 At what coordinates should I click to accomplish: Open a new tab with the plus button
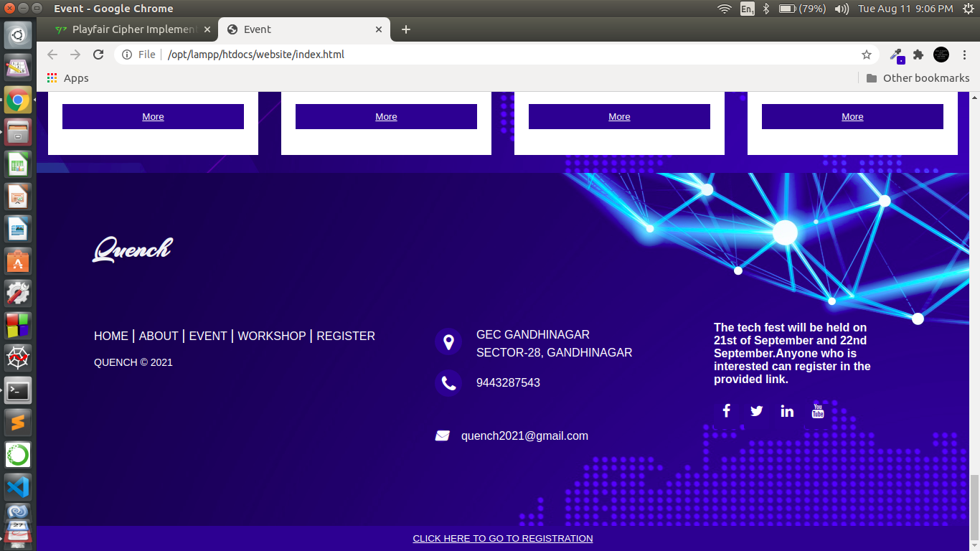pos(406,29)
